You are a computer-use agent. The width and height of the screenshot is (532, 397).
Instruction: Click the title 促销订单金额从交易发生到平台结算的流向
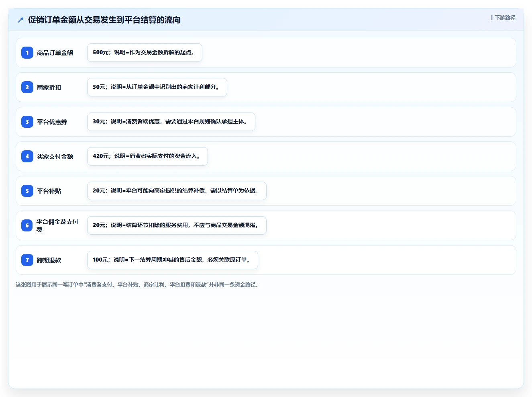pos(104,20)
